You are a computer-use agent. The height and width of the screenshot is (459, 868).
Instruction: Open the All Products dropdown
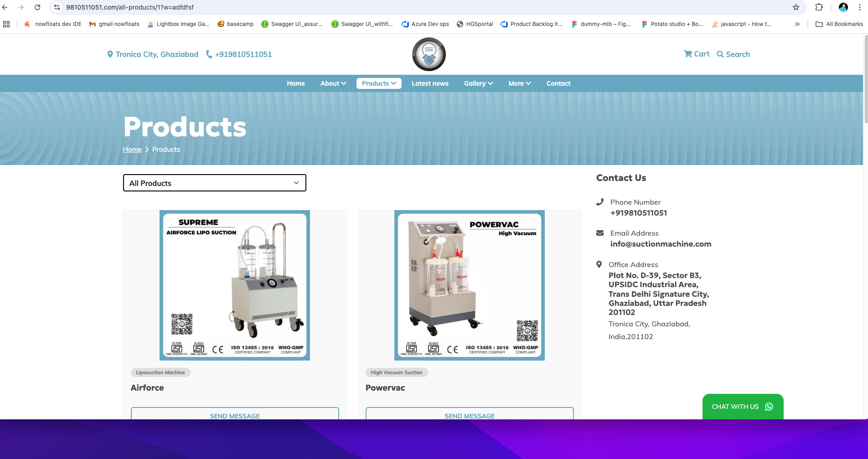click(x=214, y=183)
